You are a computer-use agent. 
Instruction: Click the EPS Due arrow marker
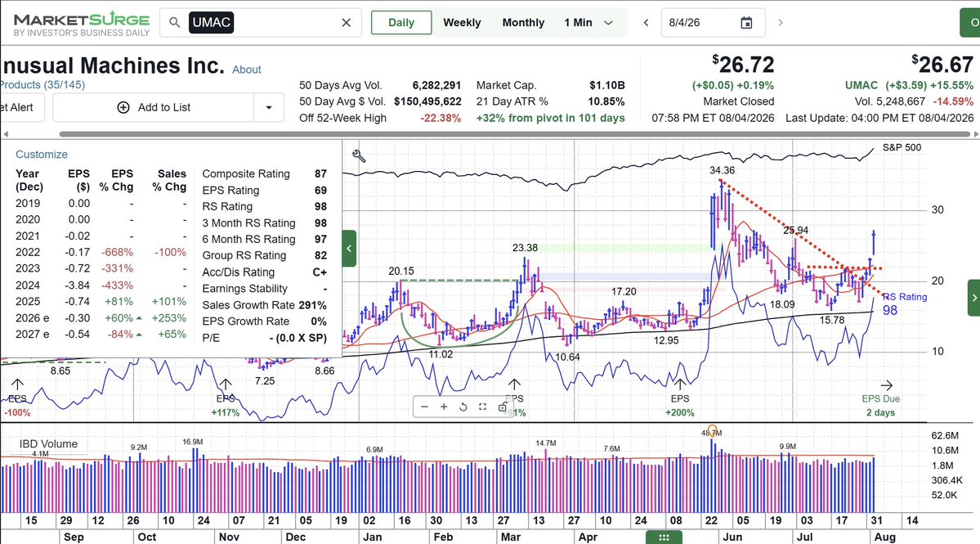point(886,385)
